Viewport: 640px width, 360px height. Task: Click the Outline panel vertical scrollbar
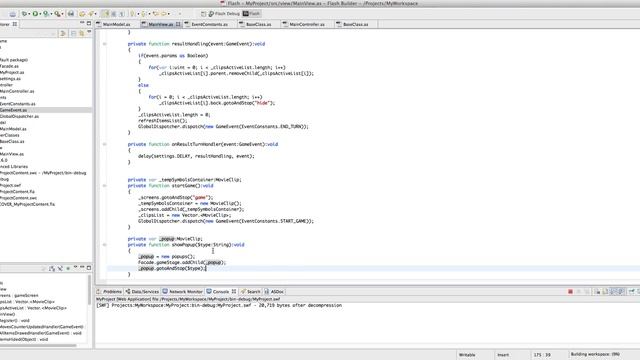[89, 290]
